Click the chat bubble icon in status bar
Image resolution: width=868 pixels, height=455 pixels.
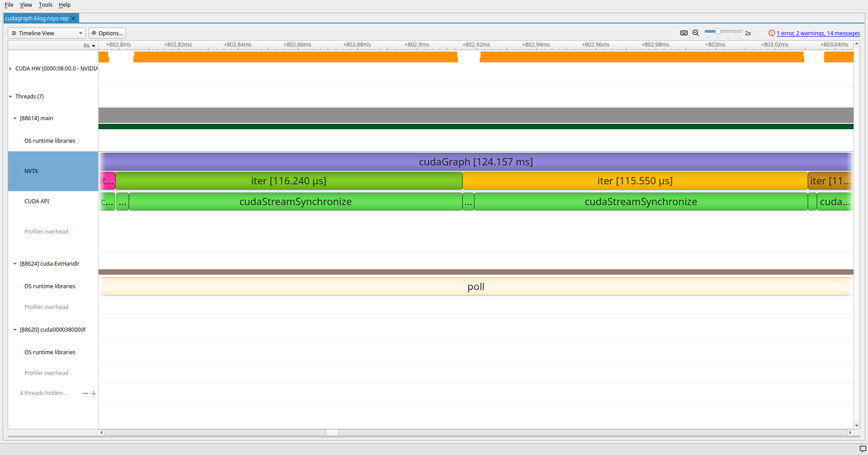click(863, 449)
